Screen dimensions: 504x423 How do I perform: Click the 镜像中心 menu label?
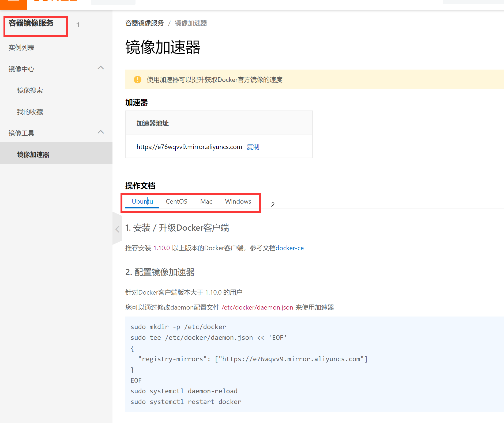pyautogui.click(x=21, y=69)
